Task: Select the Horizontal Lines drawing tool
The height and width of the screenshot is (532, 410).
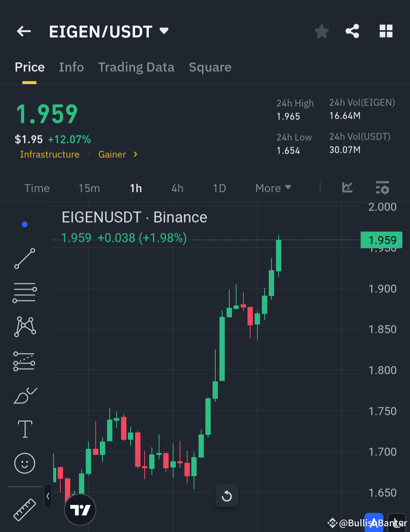Action: [24, 292]
